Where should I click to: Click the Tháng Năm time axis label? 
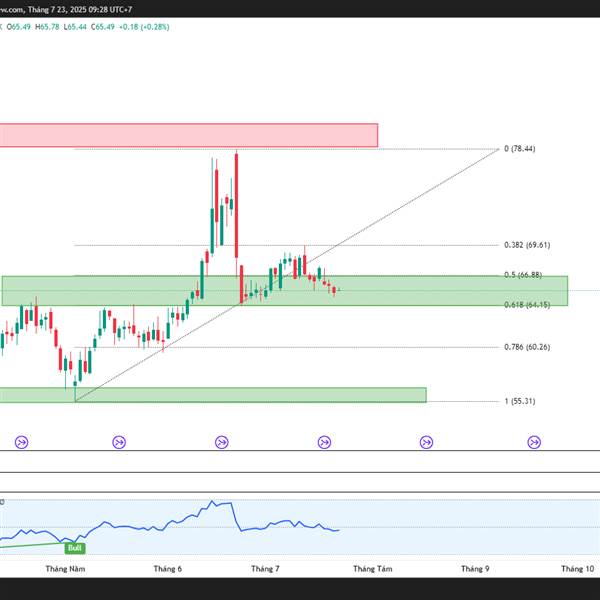tap(65, 569)
